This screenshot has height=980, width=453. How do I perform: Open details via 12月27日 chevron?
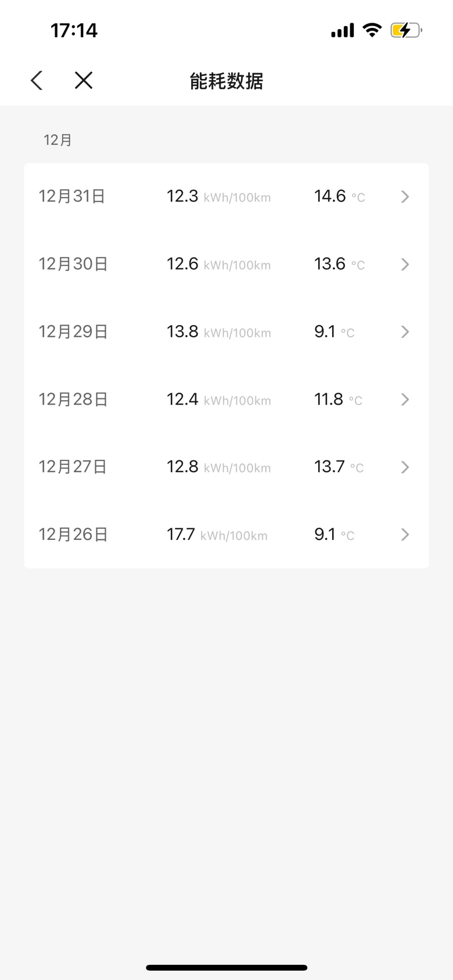pyautogui.click(x=405, y=467)
